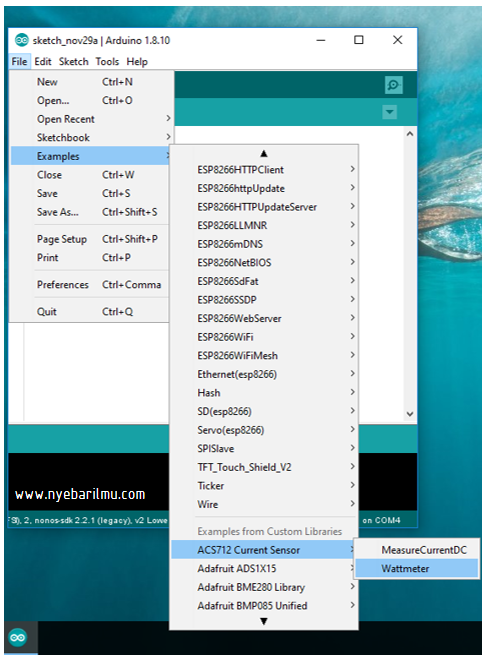Viewport: 486px width, 658px height.
Task: Open the MeasureCurrentDC example
Action: point(417,550)
